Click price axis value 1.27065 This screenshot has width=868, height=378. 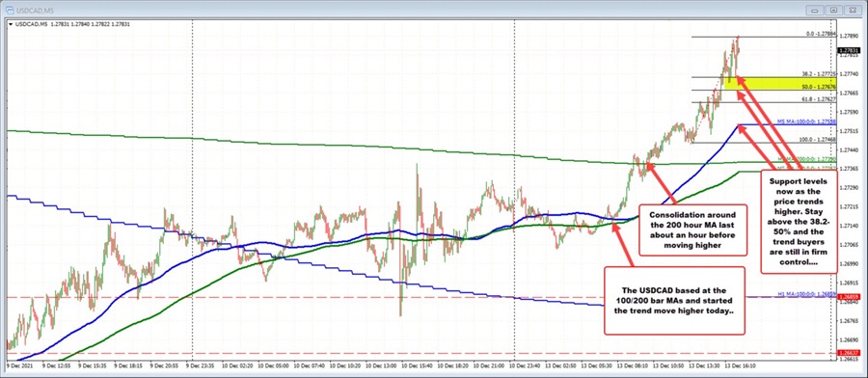pyautogui.click(x=849, y=245)
